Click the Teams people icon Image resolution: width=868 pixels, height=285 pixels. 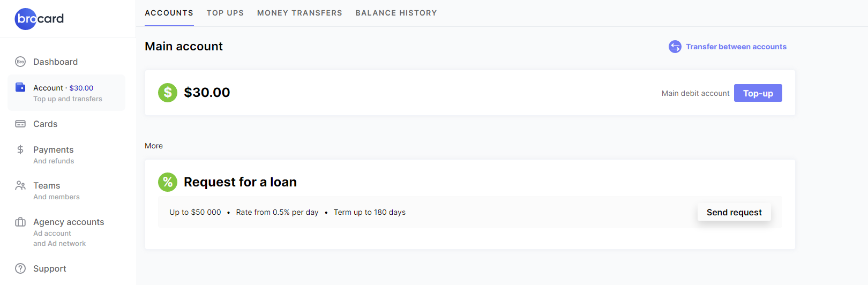tap(20, 185)
